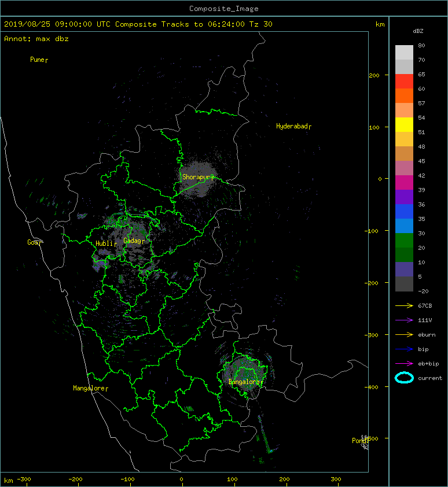The image size is (448, 487).
Task: Click the Goa label on the coast
Action: click(x=32, y=242)
